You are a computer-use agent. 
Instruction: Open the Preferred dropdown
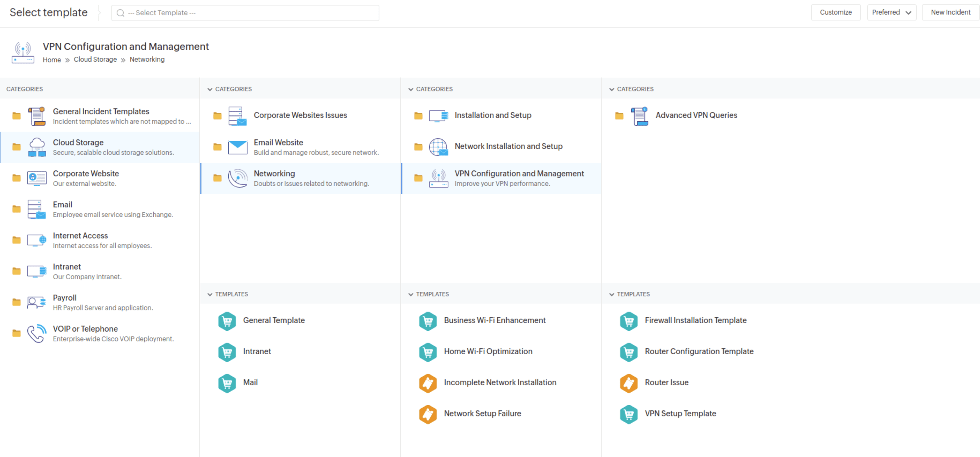pyautogui.click(x=892, y=12)
